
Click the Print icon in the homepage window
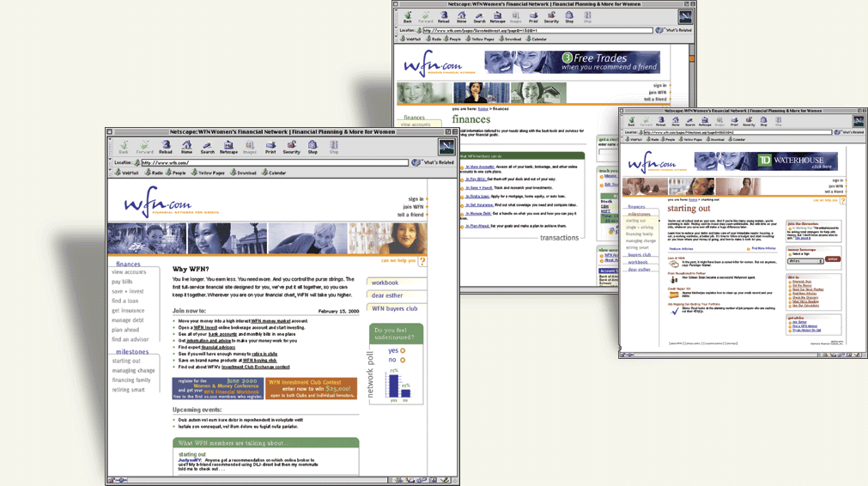pyautogui.click(x=270, y=147)
